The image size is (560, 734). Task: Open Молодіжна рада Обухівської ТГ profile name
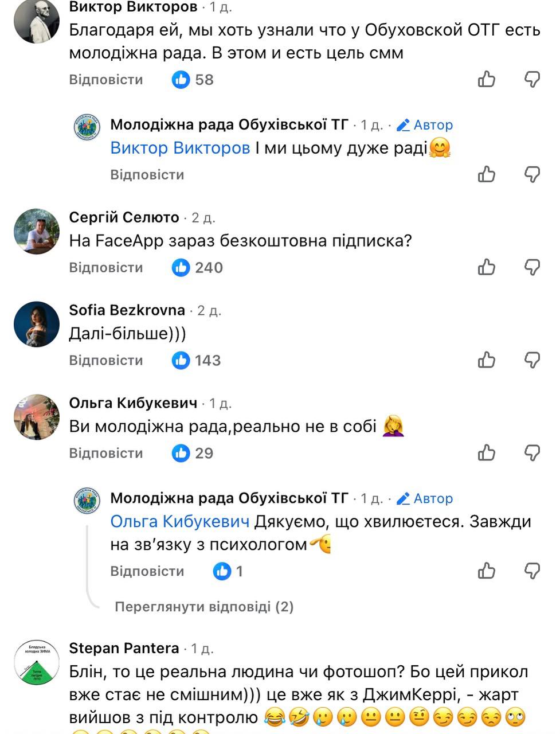229,124
